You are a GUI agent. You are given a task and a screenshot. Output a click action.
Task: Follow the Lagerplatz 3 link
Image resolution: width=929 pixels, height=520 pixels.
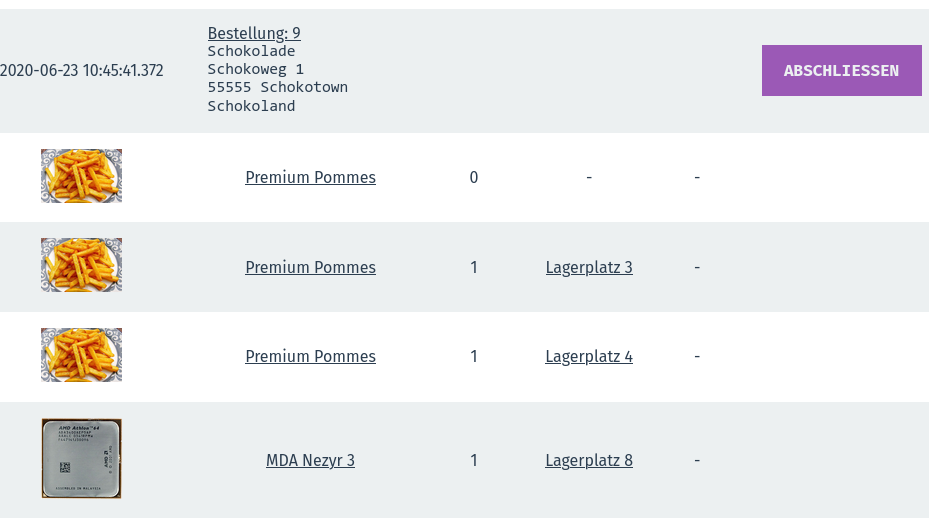589,268
